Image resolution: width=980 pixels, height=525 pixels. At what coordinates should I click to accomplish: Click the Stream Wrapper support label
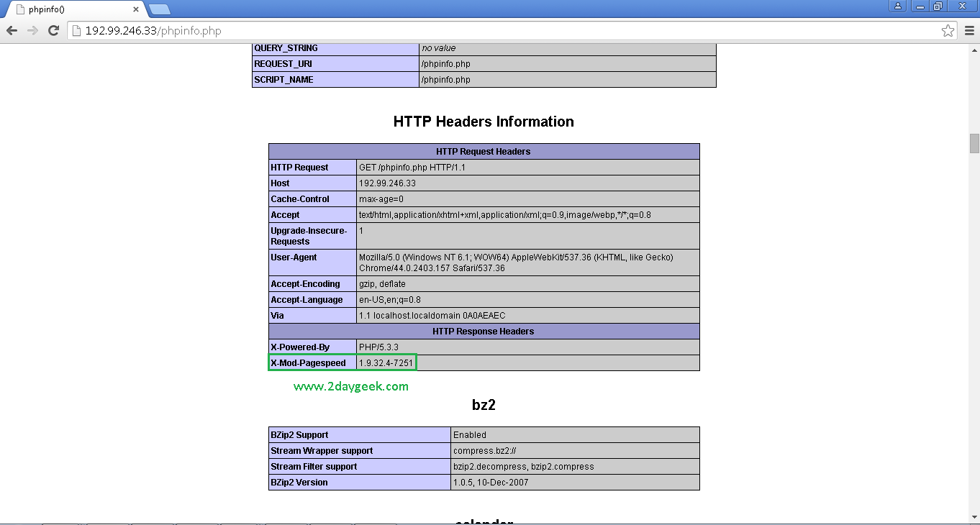point(322,451)
